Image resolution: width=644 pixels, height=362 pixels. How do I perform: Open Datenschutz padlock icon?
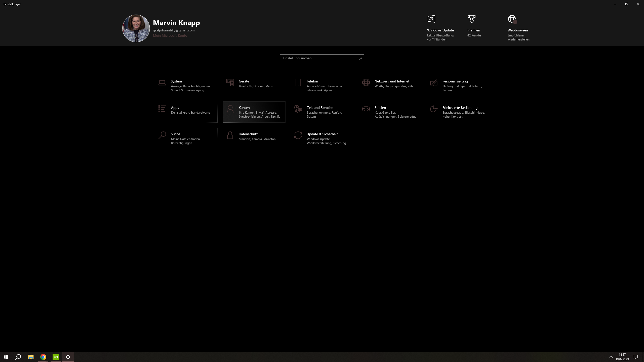pyautogui.click(x=230, y=135)
